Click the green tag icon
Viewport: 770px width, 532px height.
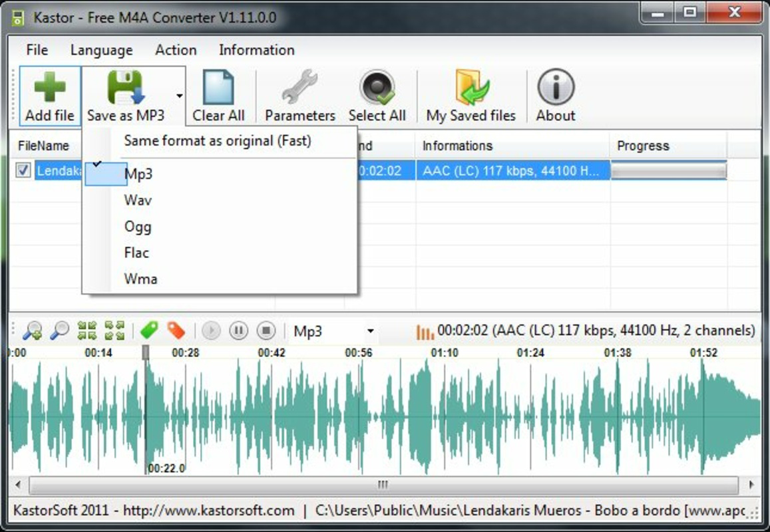149,331
